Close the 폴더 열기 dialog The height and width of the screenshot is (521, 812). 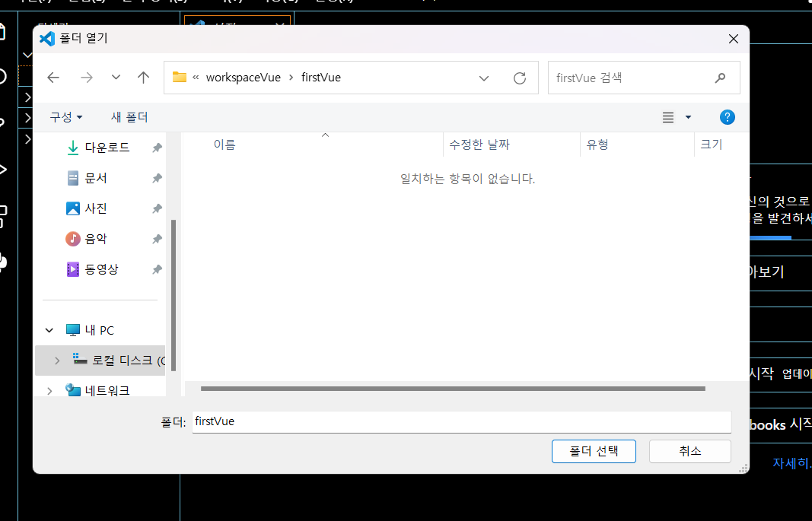734,39
